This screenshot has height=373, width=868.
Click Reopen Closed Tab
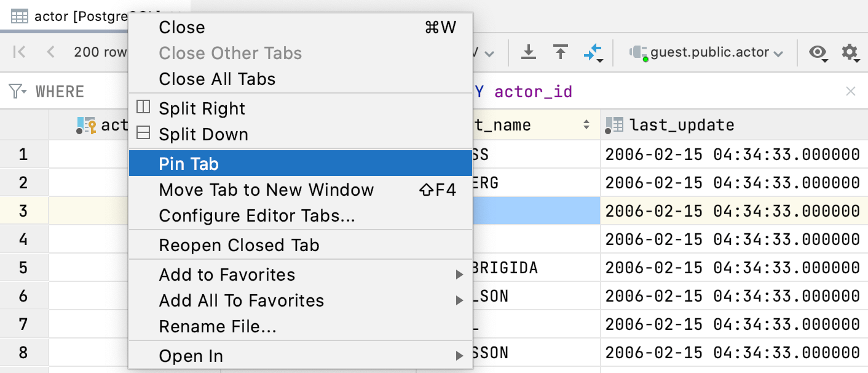(239, 245)
